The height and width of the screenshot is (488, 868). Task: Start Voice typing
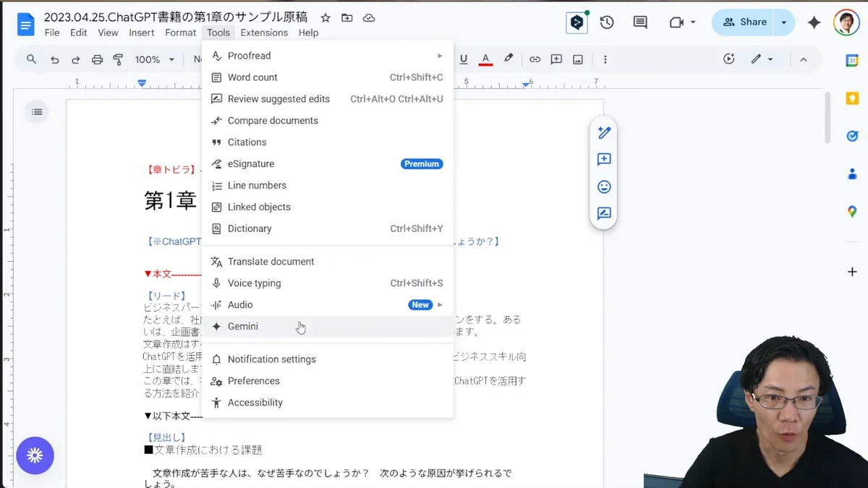[x=328, y=283]
